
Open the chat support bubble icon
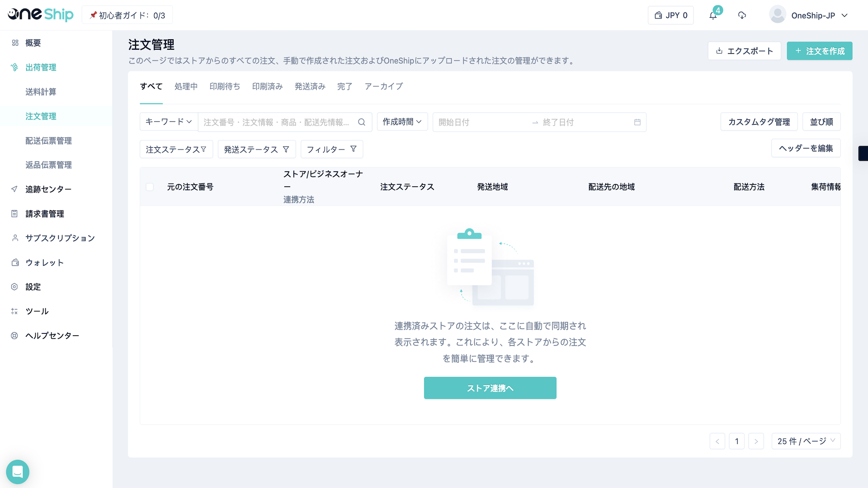[18, 472]
